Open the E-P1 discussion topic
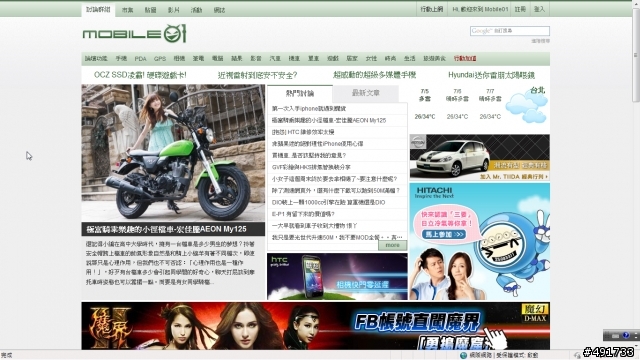 coord(303,214)
